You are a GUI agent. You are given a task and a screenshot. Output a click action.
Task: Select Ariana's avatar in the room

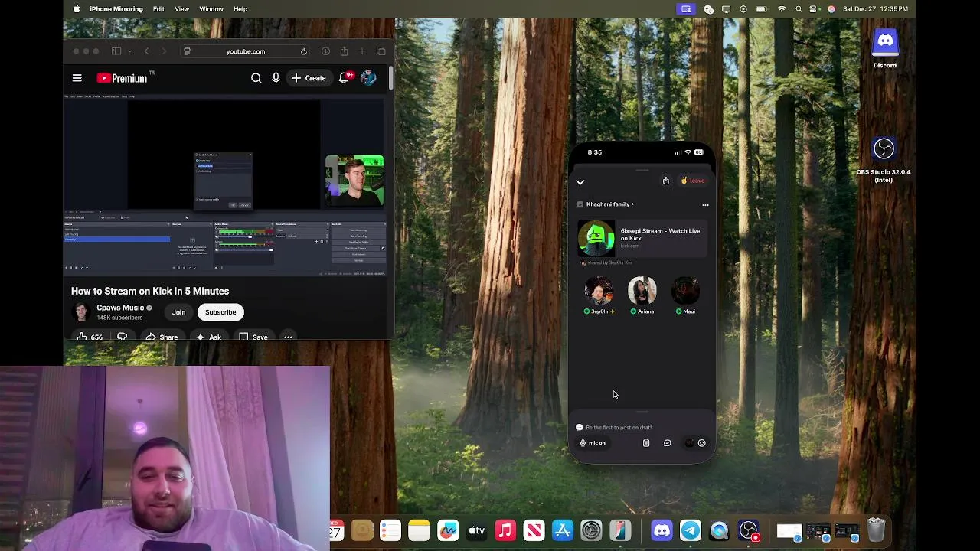[642, 292]
